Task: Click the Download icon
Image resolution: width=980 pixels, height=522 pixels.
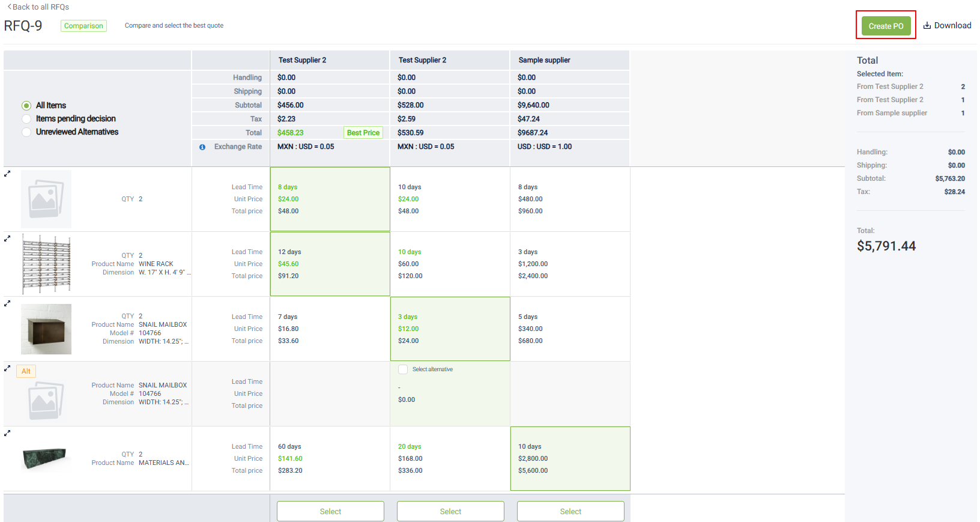Action: click(927, 25)
